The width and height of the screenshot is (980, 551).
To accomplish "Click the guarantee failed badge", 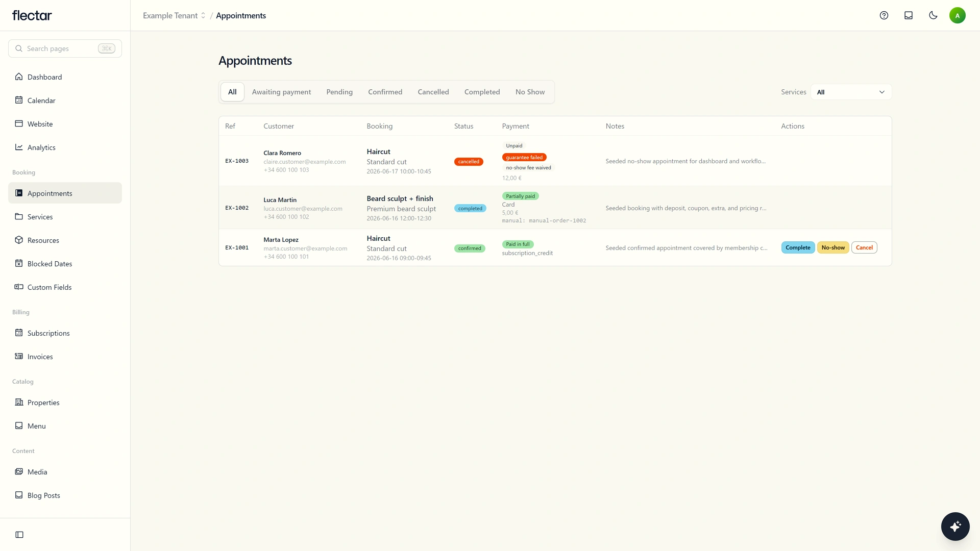I will 524,157.
